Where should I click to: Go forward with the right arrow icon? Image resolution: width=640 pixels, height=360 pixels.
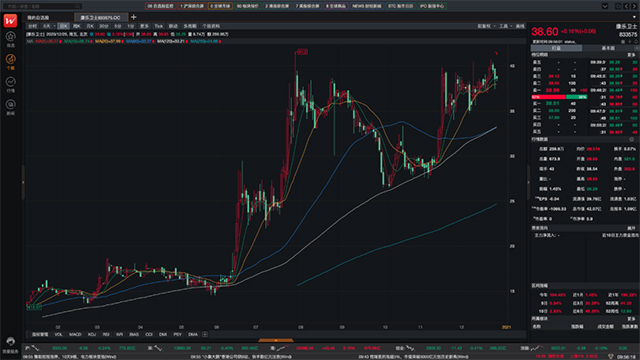(x=634, y=6)
